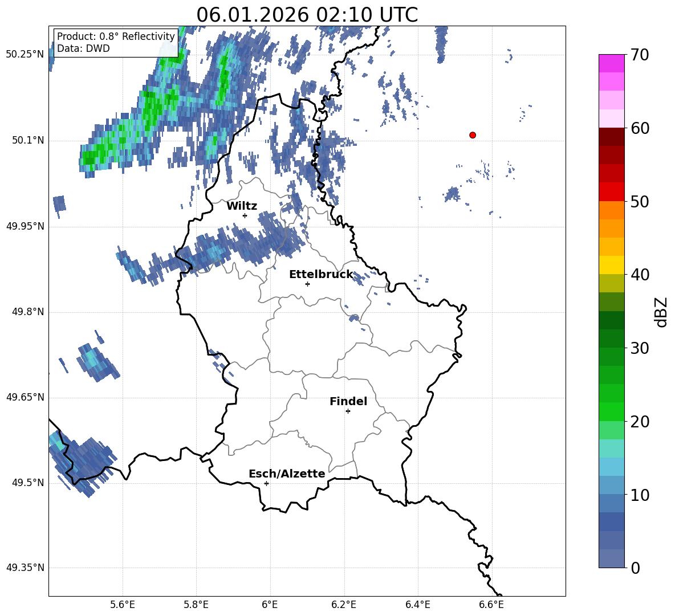Click the 5.6°E longitude label
Image resolution: width=675 pixels, height=616 pixels.
(123, 605)
